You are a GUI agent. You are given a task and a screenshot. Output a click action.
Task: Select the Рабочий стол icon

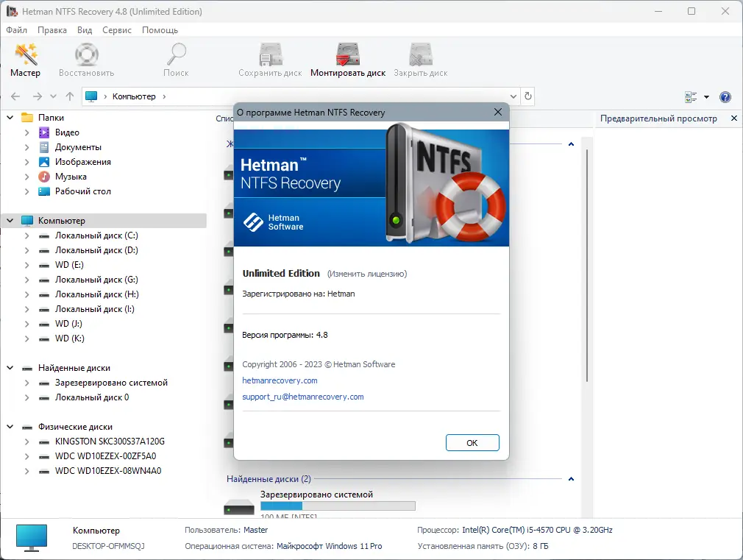click(44, 191)
